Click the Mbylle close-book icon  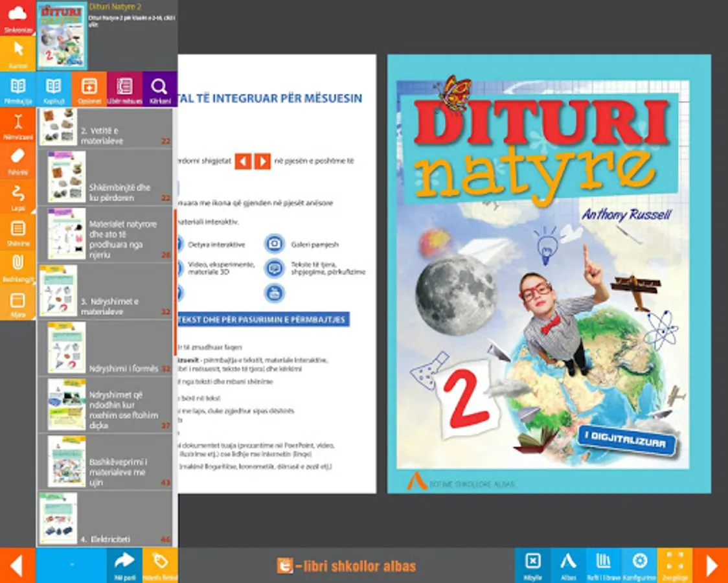click(532, 566)
